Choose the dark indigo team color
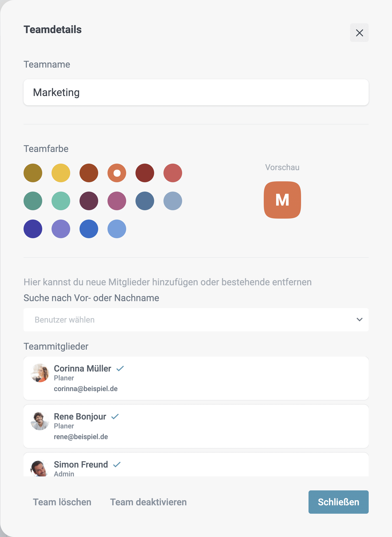 (33, 229)
